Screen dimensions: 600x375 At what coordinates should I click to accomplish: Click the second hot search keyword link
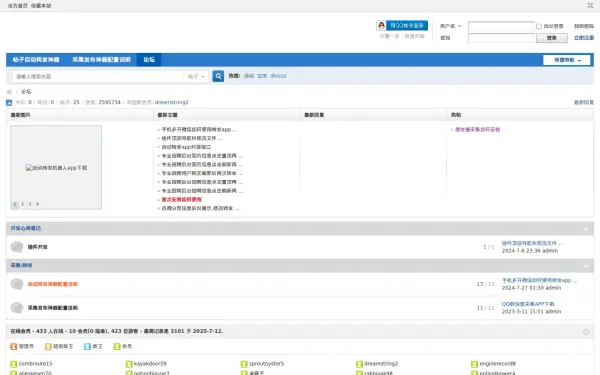(262, 76)
